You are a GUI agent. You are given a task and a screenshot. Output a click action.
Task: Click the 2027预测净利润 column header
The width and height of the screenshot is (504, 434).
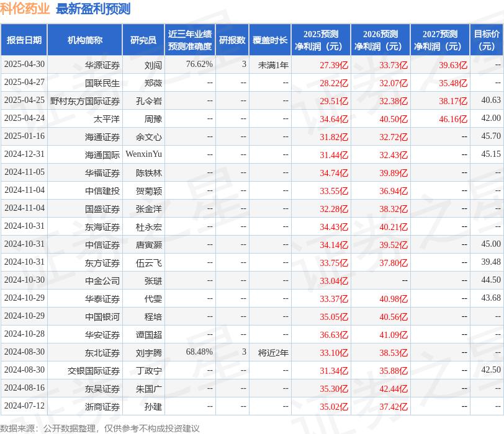440,40
